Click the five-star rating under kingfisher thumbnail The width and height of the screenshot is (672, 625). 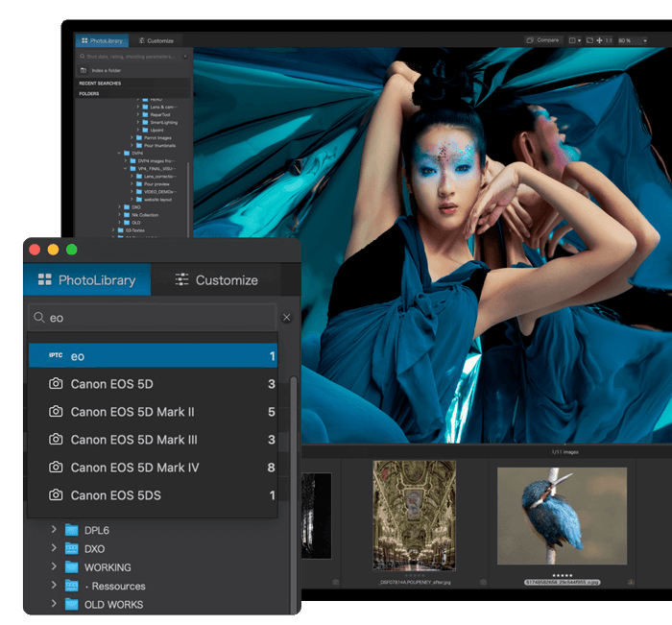[x=562, y=575]
